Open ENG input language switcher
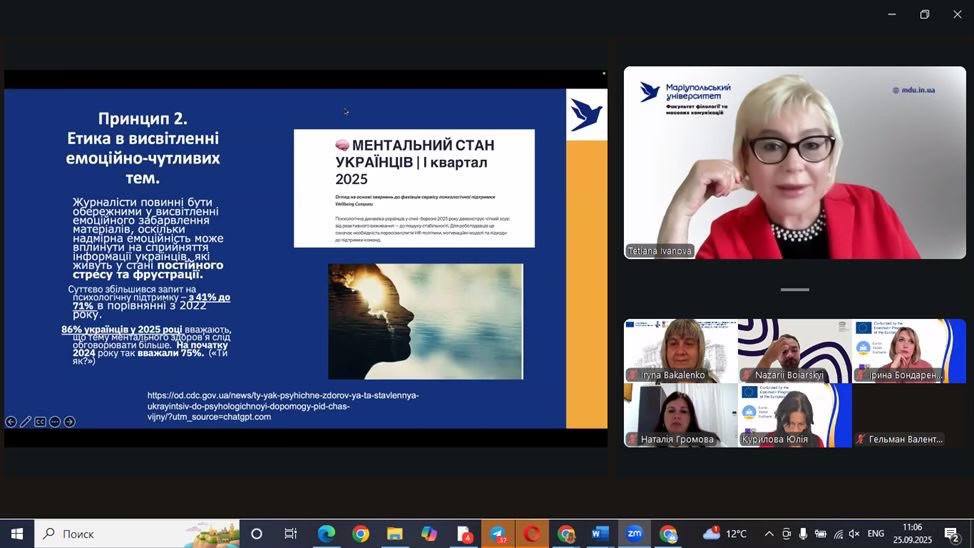Image resolution: width=974 pixels, height=548 pixels. (875, 534)
